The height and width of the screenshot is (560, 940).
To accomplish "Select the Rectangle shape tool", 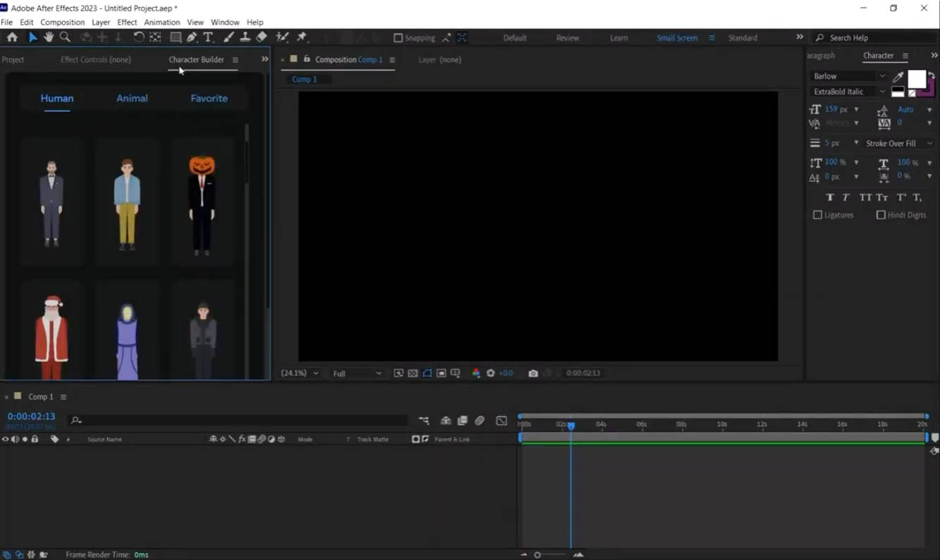I will point(175,37).
